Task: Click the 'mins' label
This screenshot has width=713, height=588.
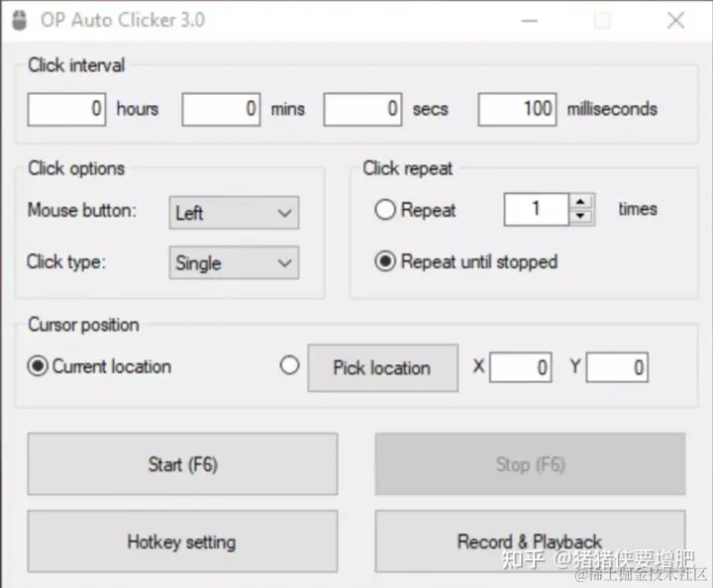Action: tap(288, 110)
